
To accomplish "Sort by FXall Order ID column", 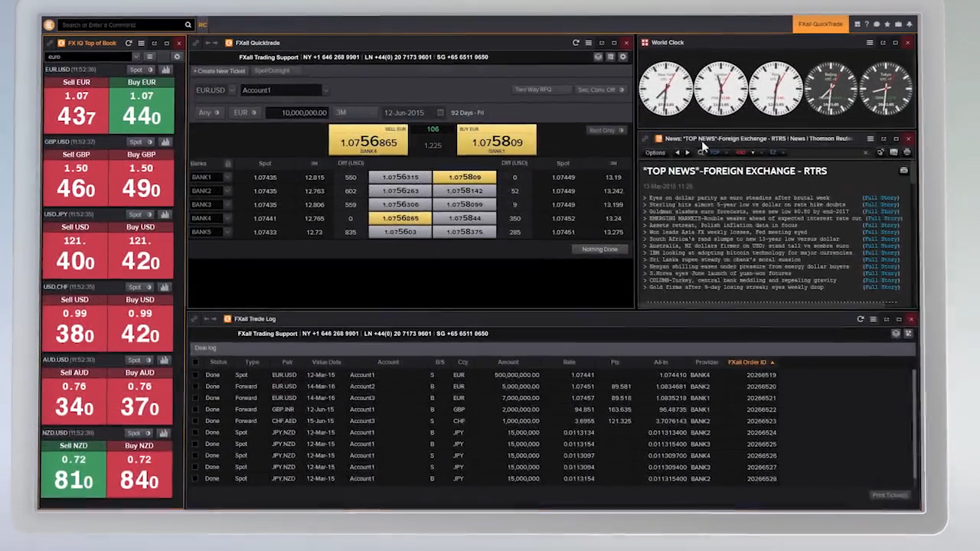I will 750,362.
